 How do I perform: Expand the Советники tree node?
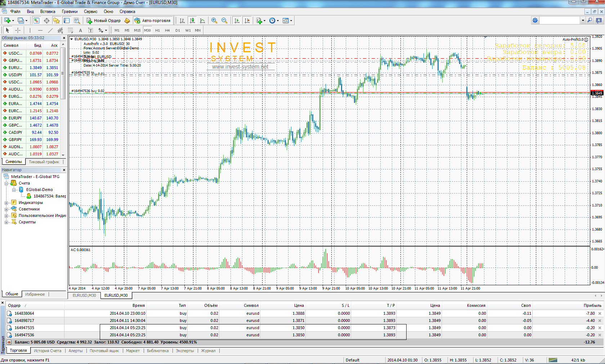(x=6, y=209)
